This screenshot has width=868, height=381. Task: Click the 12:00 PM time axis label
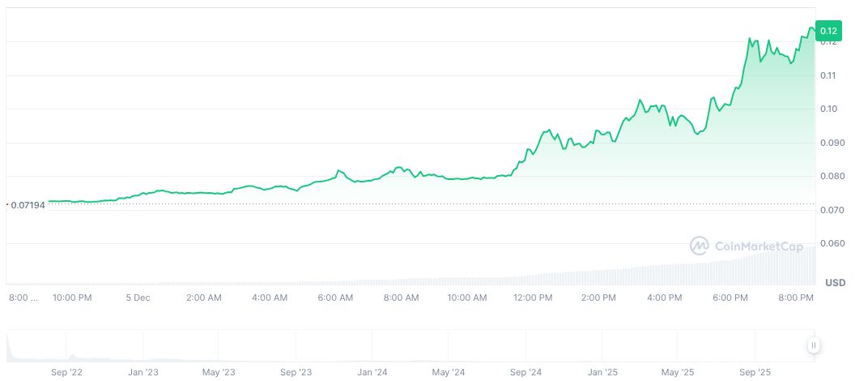tap(533, 298)
